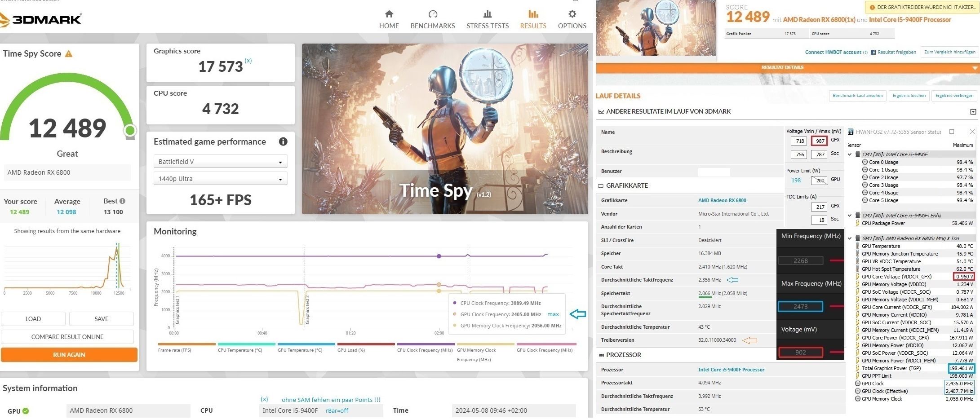The image size is (980, 419).
Task: Click the GFX Vmax field showing 987
Action: coord(820,141)
